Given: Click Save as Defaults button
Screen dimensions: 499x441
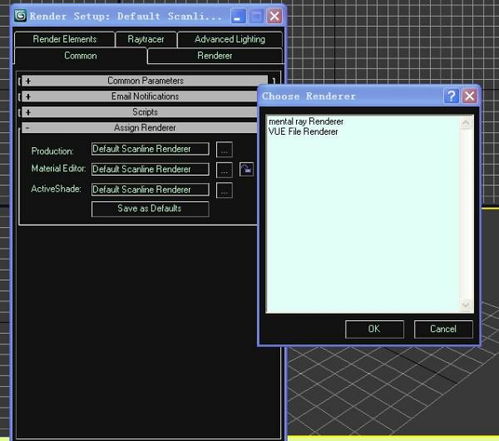Looking at the screenshot, I should tap(150, 209).
